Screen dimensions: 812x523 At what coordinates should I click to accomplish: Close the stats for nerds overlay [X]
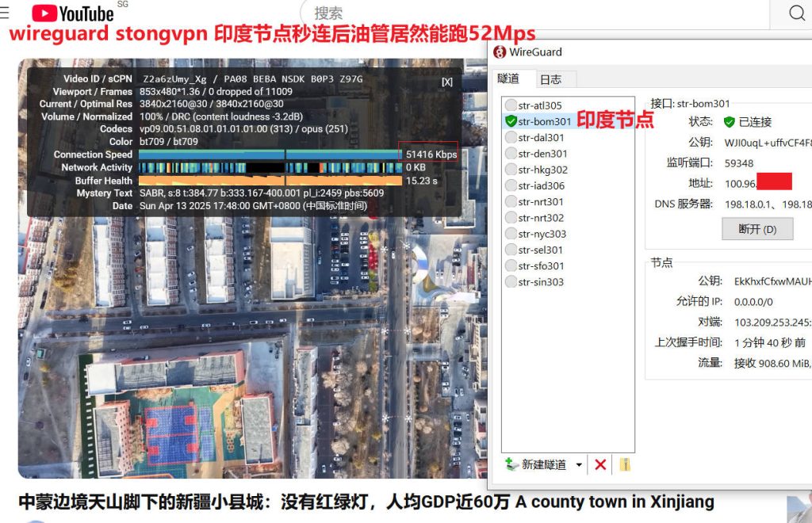(x=447, y=82)
